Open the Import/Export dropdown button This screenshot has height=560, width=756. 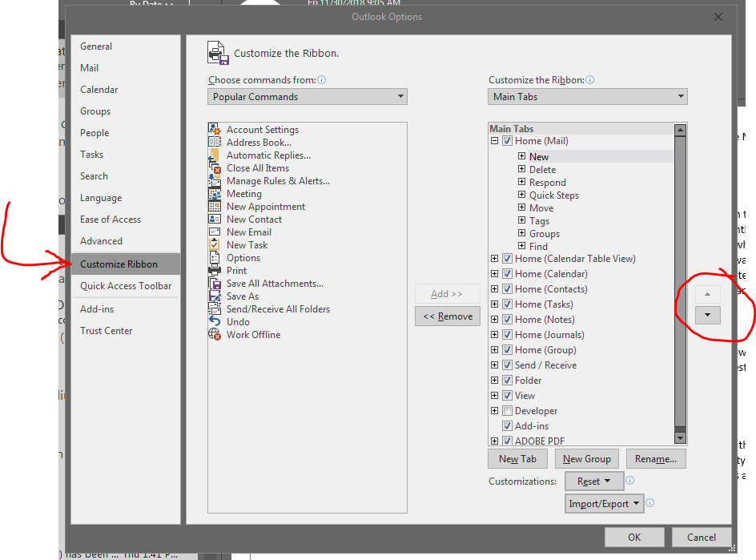pyautogui.click(x=604, y=504)
